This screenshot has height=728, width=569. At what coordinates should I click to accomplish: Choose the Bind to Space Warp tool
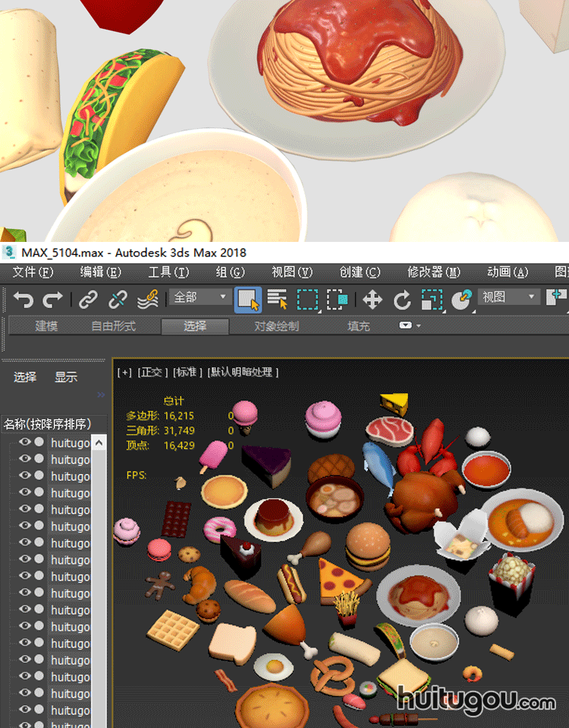[x=147, y=300]
